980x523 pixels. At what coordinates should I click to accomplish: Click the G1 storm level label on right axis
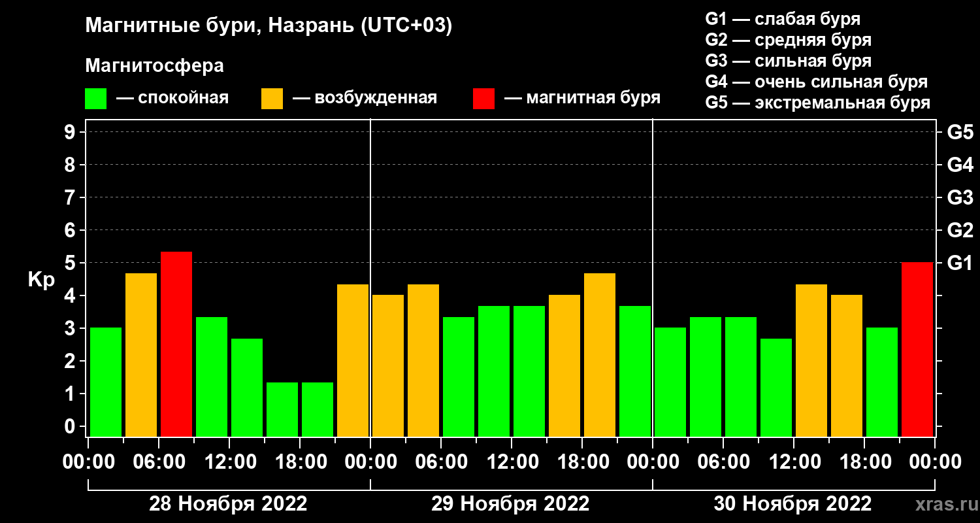960,263
